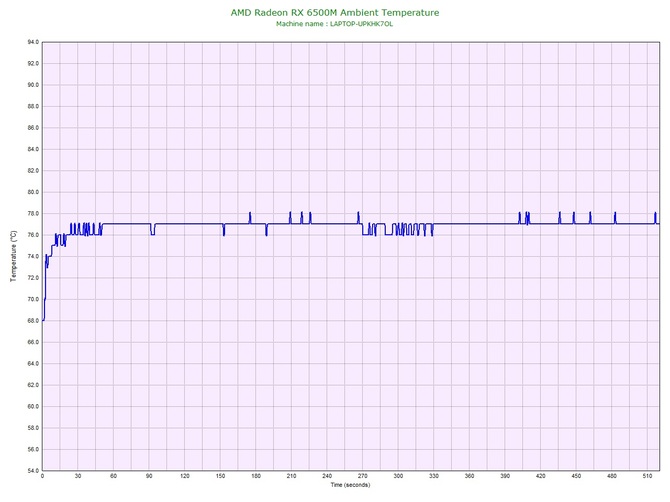670x502 pixels.
Task: Click the 120 seconds time axis tick
Action: click(x=185, y=476)
